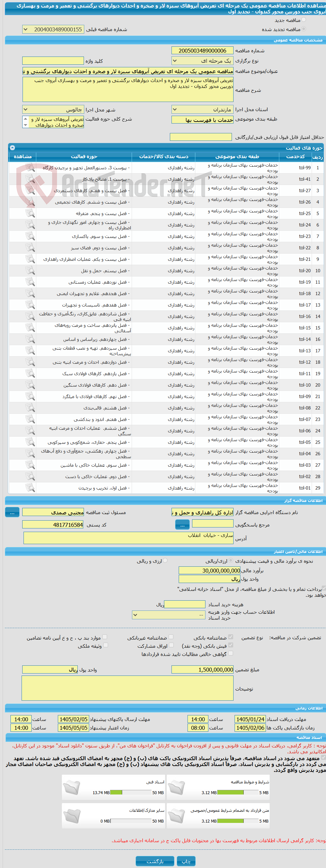Open view icon for row tol-20
This screenshot has width=326, height=868.
click(x=30, y=271)
